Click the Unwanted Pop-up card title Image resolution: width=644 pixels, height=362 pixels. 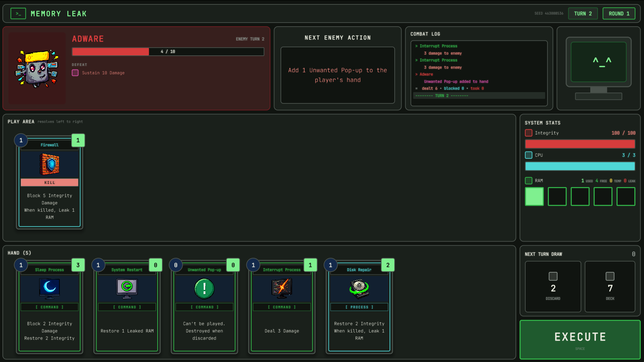tap(204, 270)
